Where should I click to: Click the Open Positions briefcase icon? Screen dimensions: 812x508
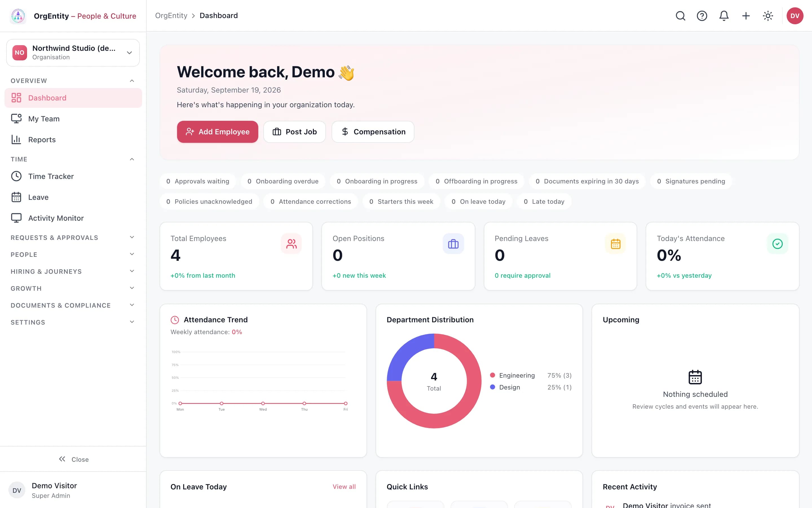click(x=453, y=244)
